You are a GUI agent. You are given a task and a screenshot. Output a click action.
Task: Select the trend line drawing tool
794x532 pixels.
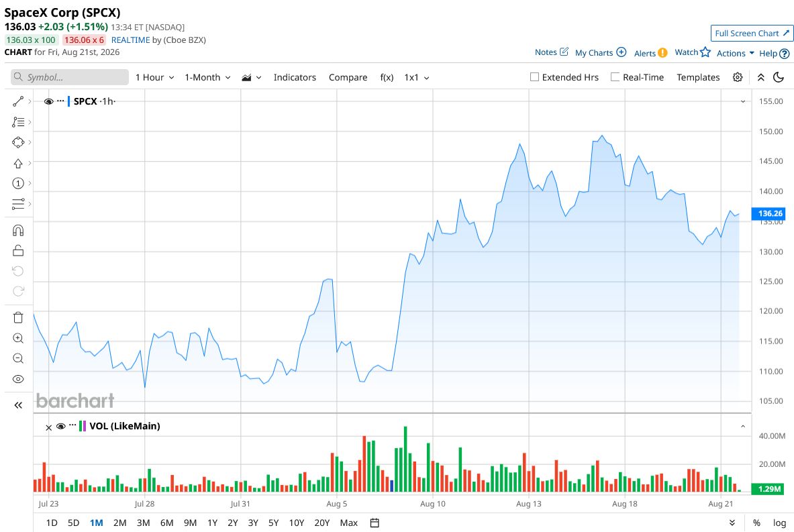pos(17,101)
